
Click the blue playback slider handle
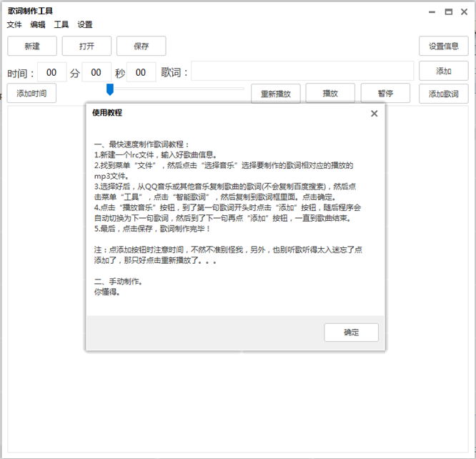110,89
